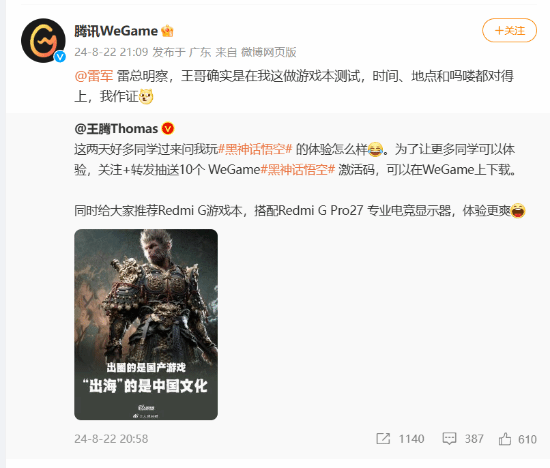The height and width of the screenshot is (468, 550).
Task: Open the 腾讯WeGame profile avatar
Action: 43,41
